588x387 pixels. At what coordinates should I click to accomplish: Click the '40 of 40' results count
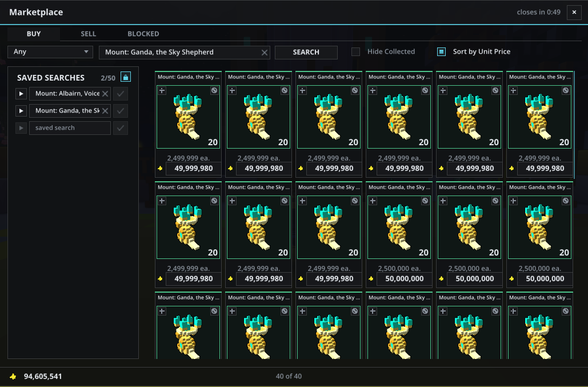[x=289, y=376]
